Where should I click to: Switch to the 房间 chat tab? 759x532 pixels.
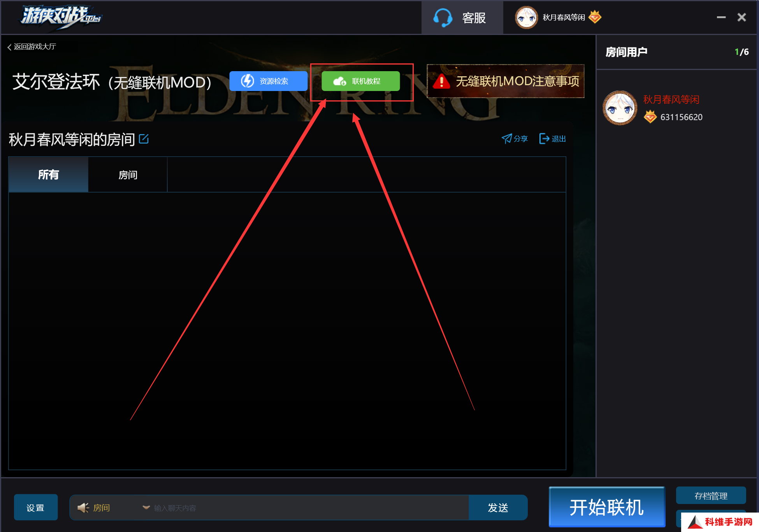pos(128,175)
